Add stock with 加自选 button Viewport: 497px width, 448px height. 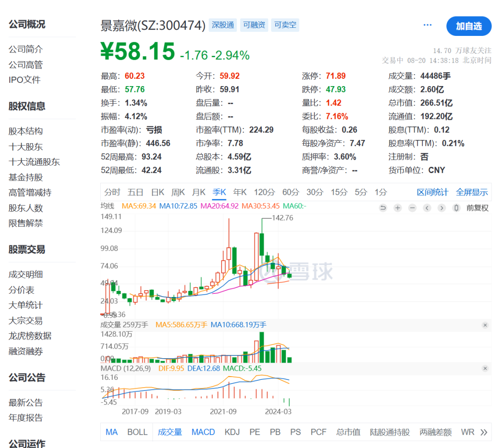click(x=469, y=26)
